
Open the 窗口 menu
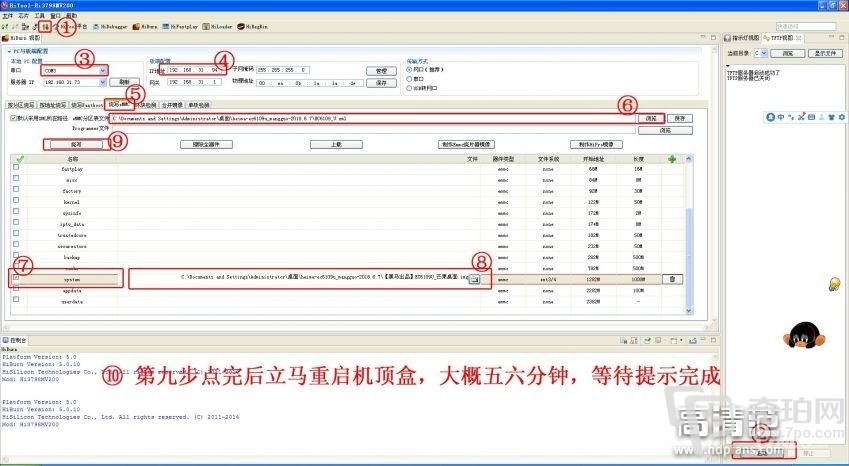(55, 16)
